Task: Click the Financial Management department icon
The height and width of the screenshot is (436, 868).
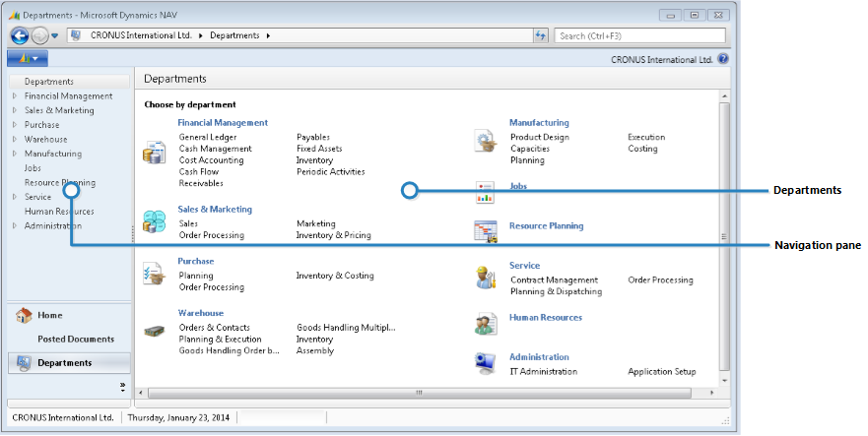Action: (154, 152)
